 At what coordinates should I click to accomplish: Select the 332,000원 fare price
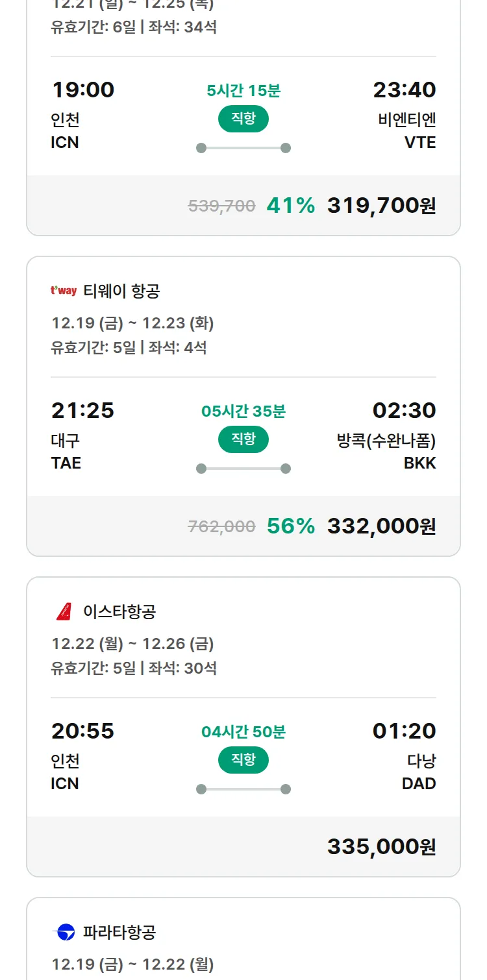[381, 526]
